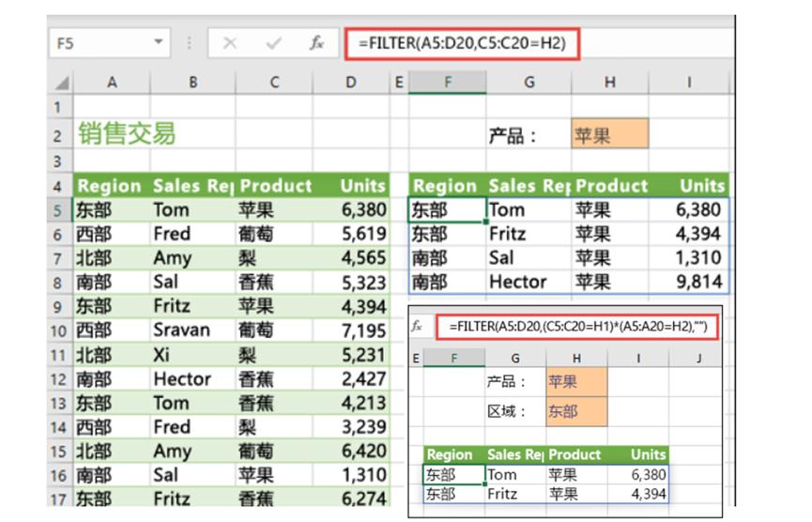Viewport: 812px width, 522px height.
Task: Select column D header
Action: click(x=350, y=83)
